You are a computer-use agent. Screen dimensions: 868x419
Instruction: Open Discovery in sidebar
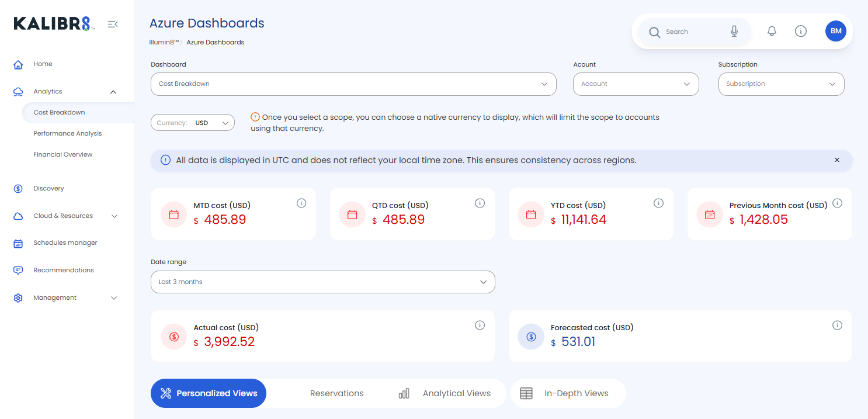(x=48, y=189)
